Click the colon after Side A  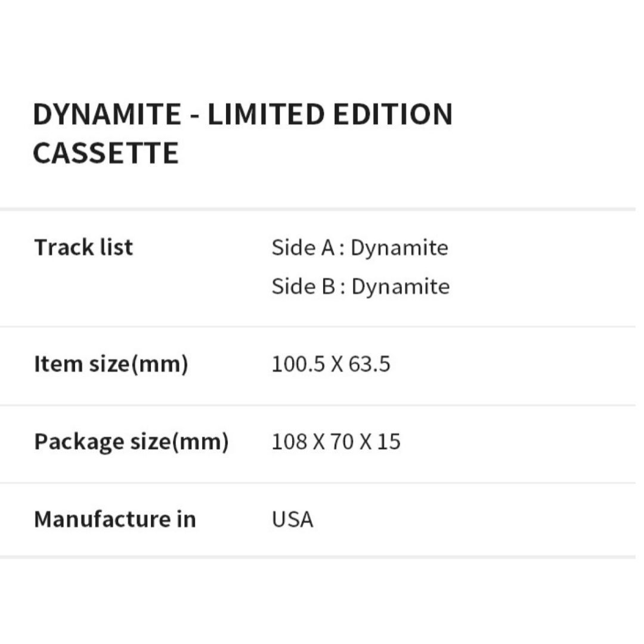pyautogui.click(x=342, y=249)
